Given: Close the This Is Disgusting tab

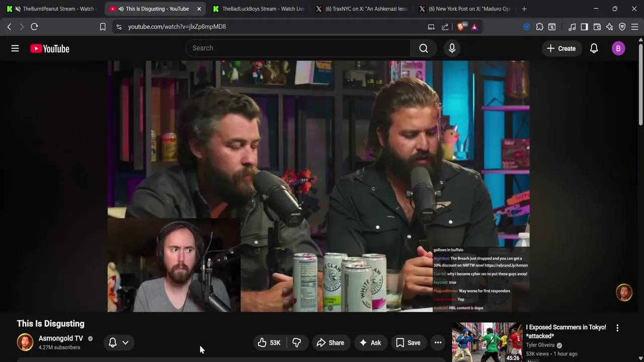Looking at the screenshot, I should 199,9.
